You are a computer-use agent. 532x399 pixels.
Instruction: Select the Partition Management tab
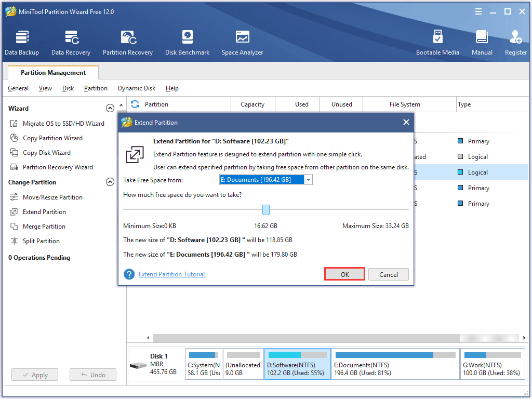(53, 73)
